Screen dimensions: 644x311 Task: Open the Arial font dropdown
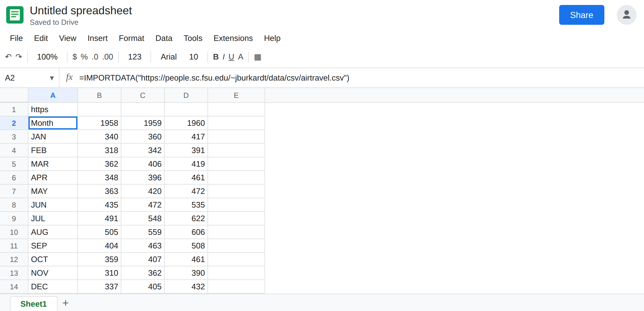(169, 57)
